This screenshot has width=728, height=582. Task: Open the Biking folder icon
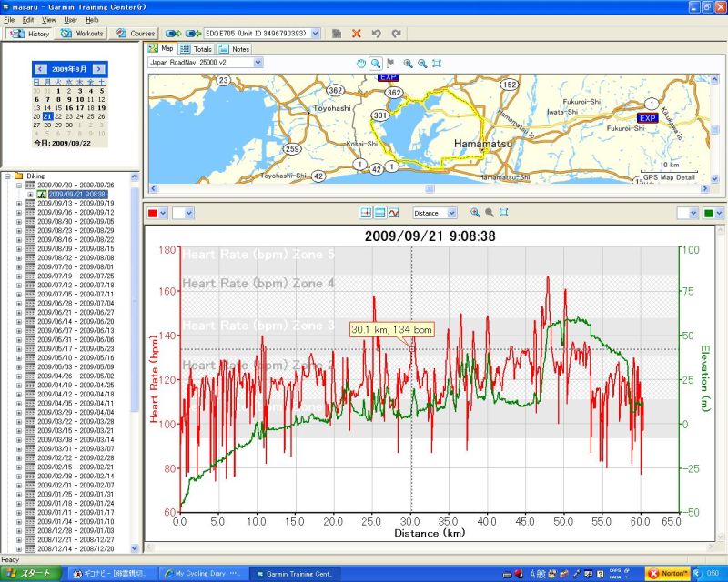pos(19,176)
